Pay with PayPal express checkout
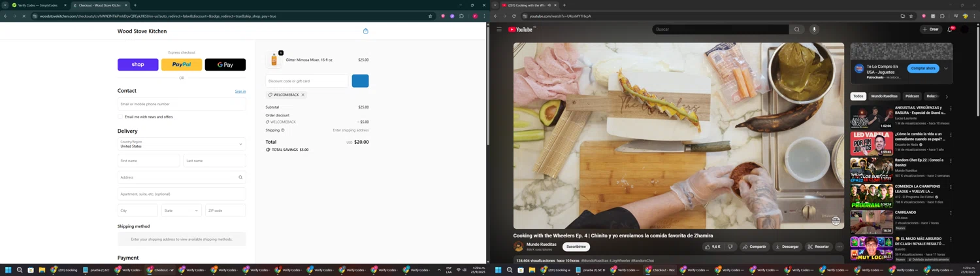Screen dimensions: 980x276 pos(182,65)
